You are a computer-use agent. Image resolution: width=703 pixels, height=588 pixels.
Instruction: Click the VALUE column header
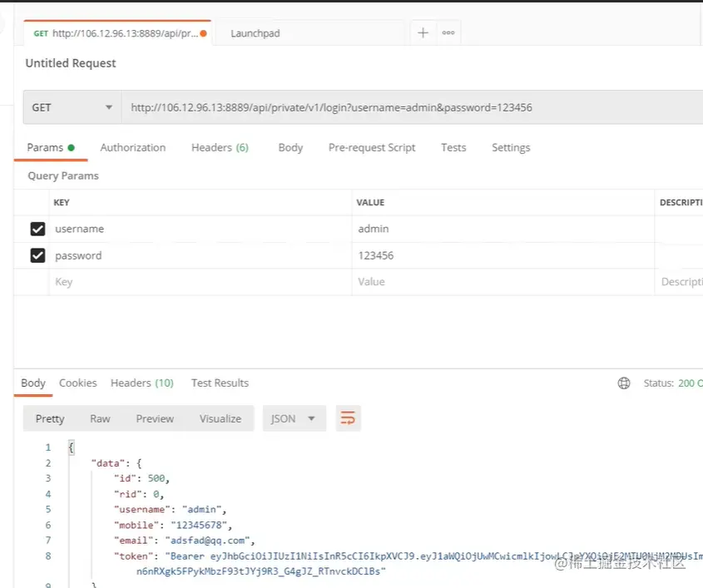pyautogui.click(x=370, y=203)
